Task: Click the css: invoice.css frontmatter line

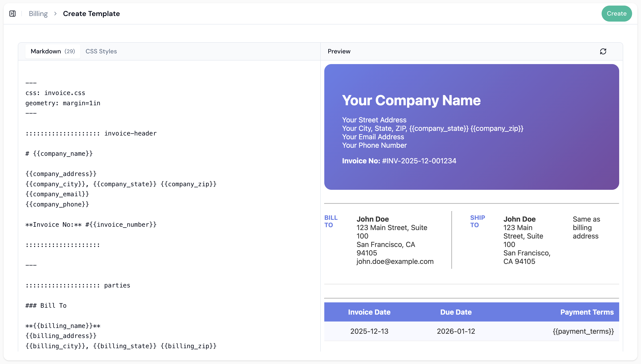Action: pos(55,93)
